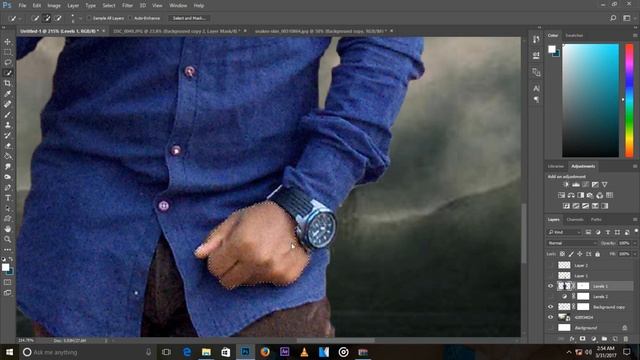Click the Task View taskbar button
Viewport: 640px width, 360px height.
point(166,352)
